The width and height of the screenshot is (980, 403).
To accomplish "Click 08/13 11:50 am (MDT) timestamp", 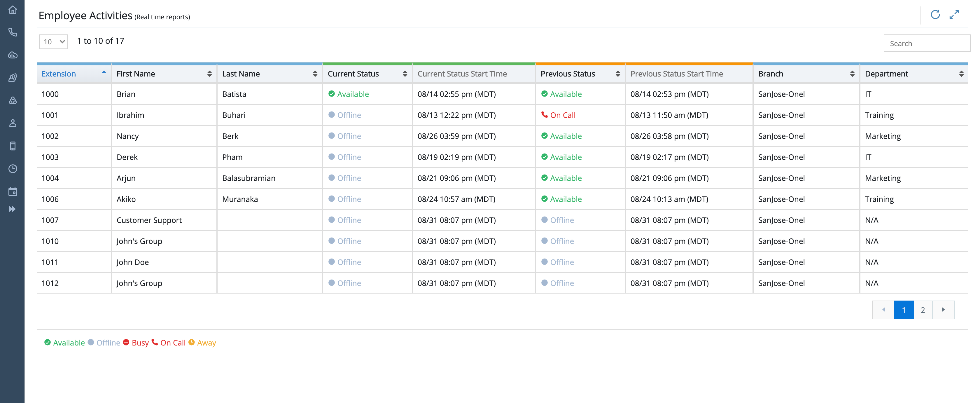I will [669, 115].
